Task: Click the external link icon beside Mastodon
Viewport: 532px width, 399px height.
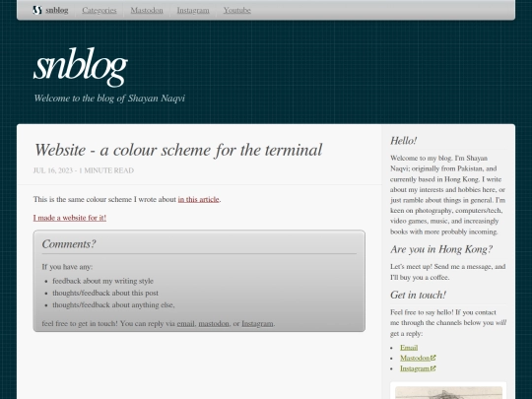Action: click(x=432, y=358)
